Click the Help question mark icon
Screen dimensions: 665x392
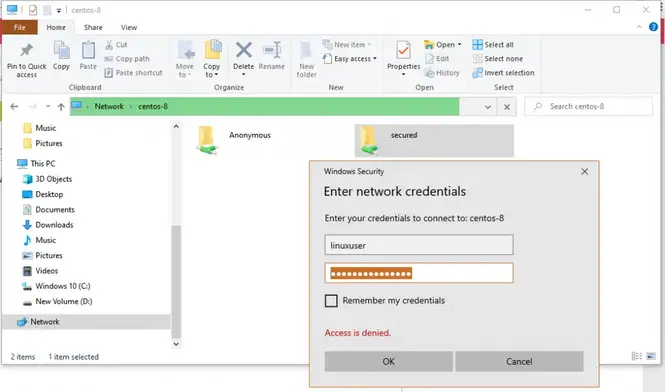pyautogui.click(x=653, y=27)
